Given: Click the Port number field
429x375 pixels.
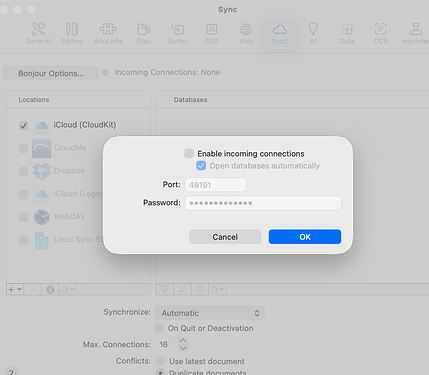Looking at the screenshot, I should click(x=216, y=185).
